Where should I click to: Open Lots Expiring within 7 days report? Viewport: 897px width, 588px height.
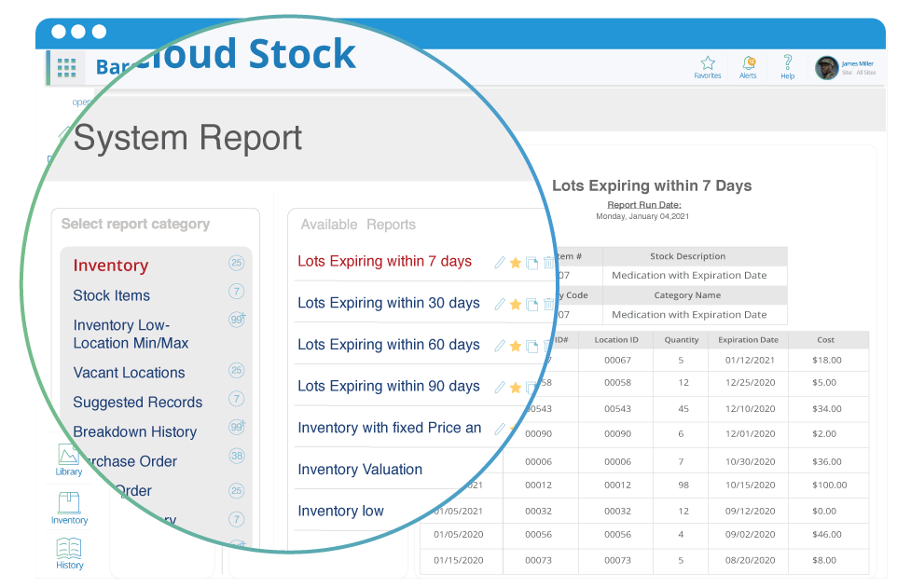(x=384, y=262)
